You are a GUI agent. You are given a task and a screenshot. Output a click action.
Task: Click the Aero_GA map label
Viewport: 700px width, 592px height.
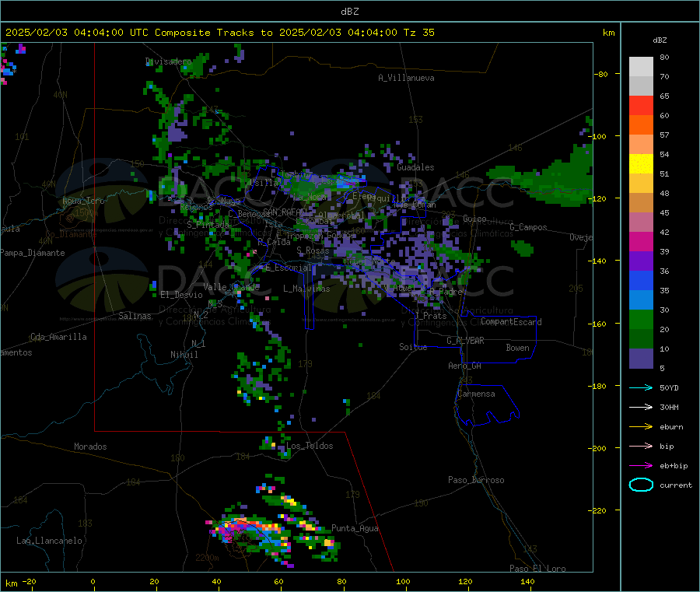(465, 366)
